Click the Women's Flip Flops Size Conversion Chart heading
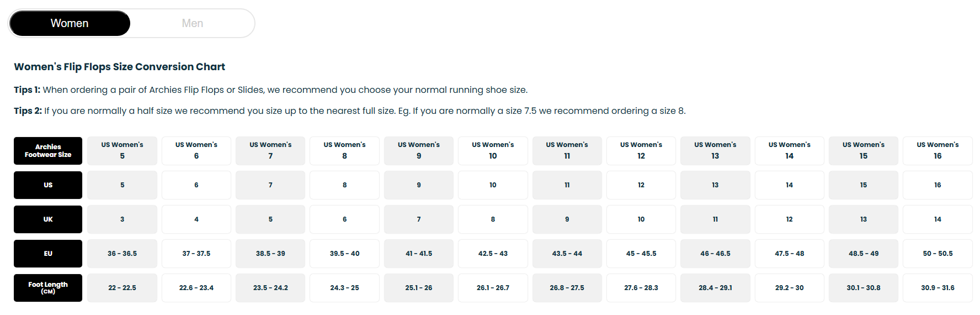 (x=119, y=67)
